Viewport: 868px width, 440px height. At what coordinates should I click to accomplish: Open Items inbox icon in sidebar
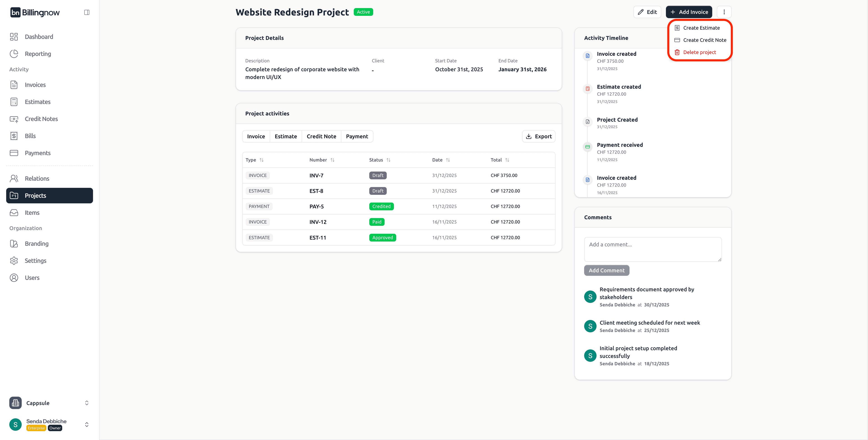14,213
